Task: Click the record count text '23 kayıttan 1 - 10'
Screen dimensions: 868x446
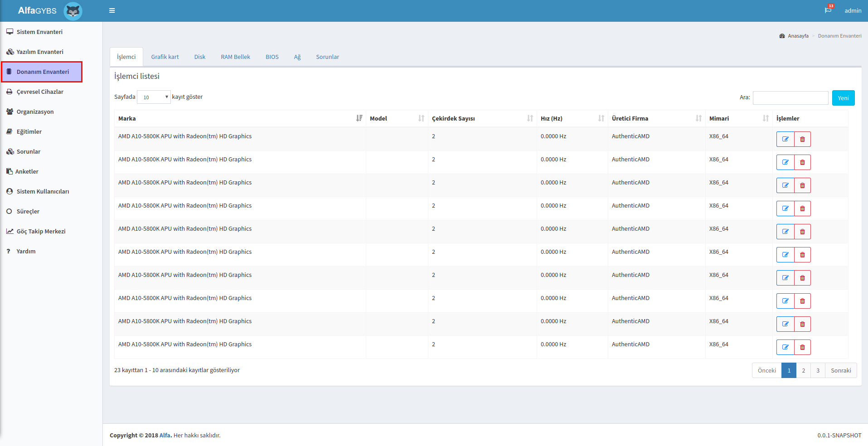Action: (x=136, y=370)
